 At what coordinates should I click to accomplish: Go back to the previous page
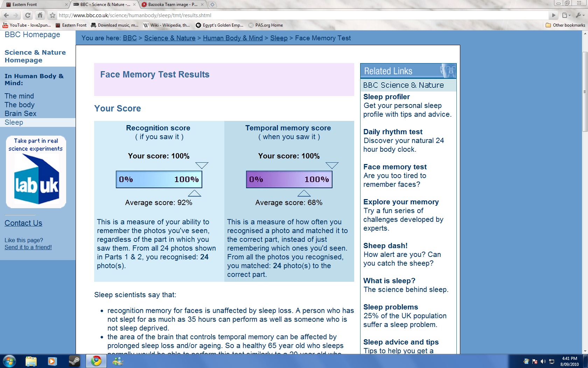6,15
